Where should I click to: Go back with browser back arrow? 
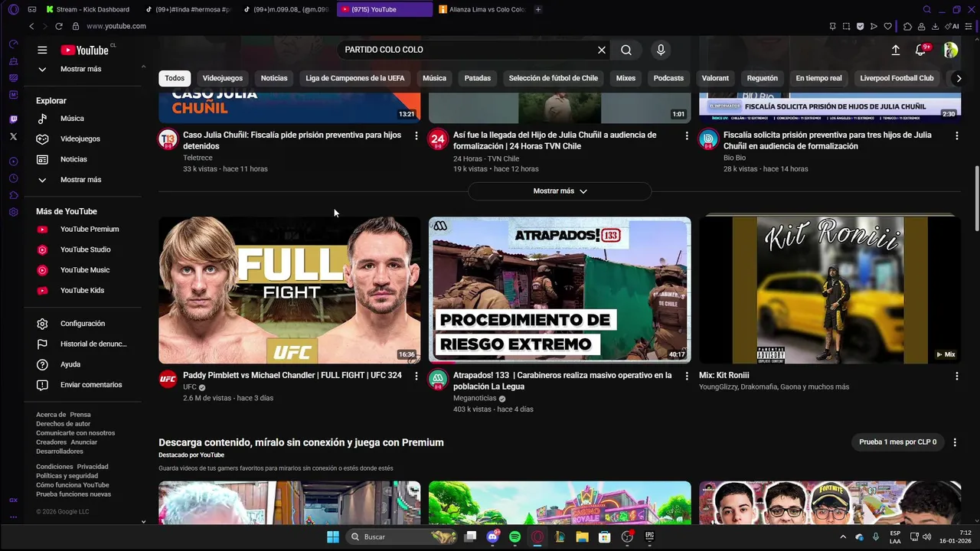click(x=31, y=26)
